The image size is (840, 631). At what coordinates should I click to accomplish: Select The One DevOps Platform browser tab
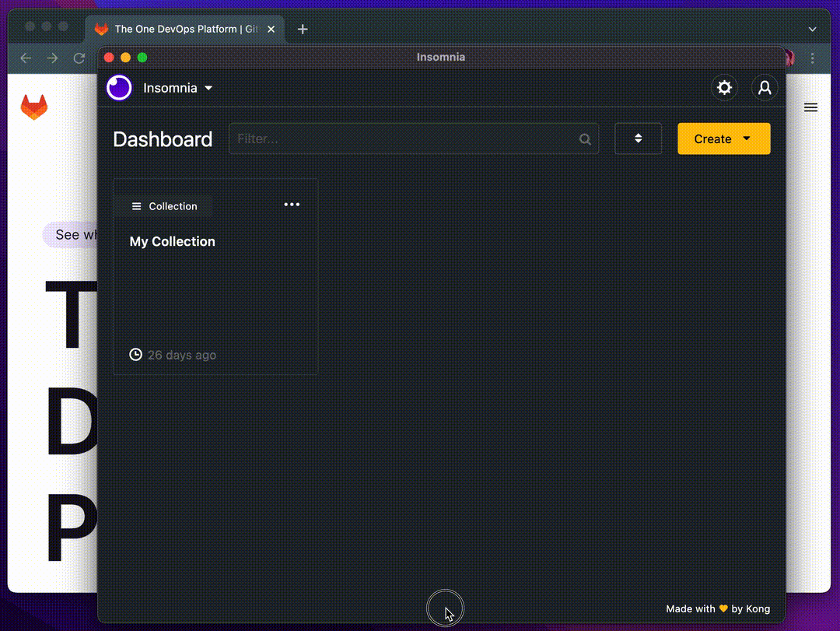184,29
